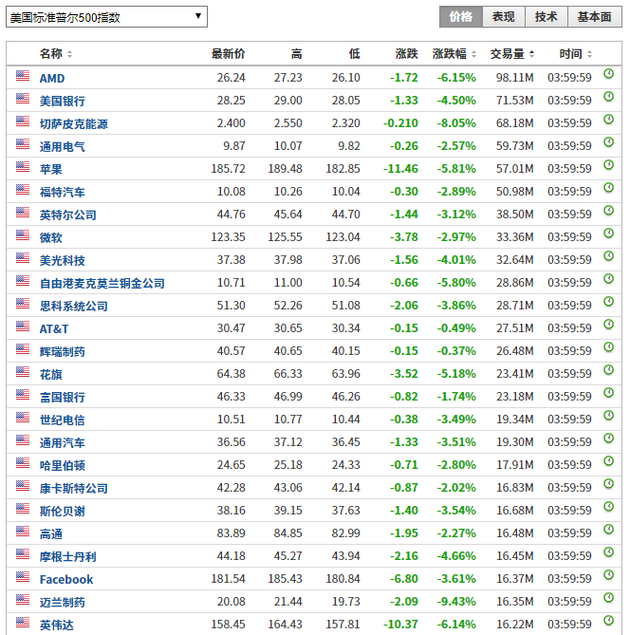The width and height of the screenshot is (630, 635).
Task: Sort table by 交易量 column
Action: tap(512, 53)
